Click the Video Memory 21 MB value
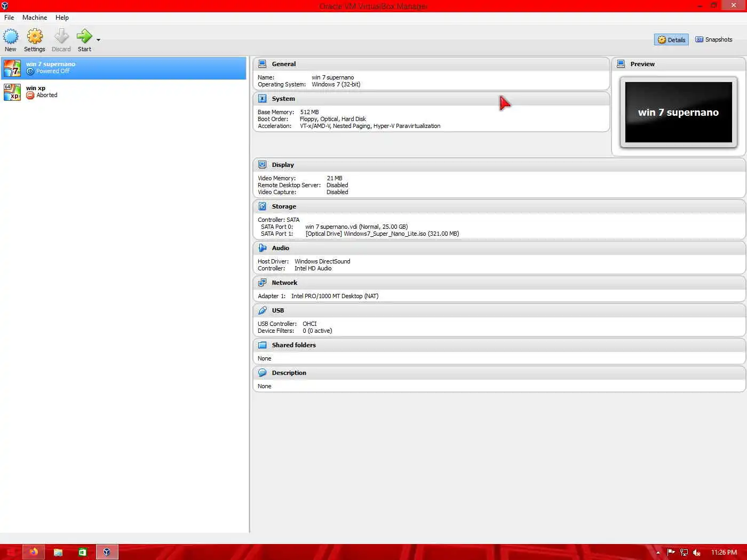 click(x=335, y=178)
